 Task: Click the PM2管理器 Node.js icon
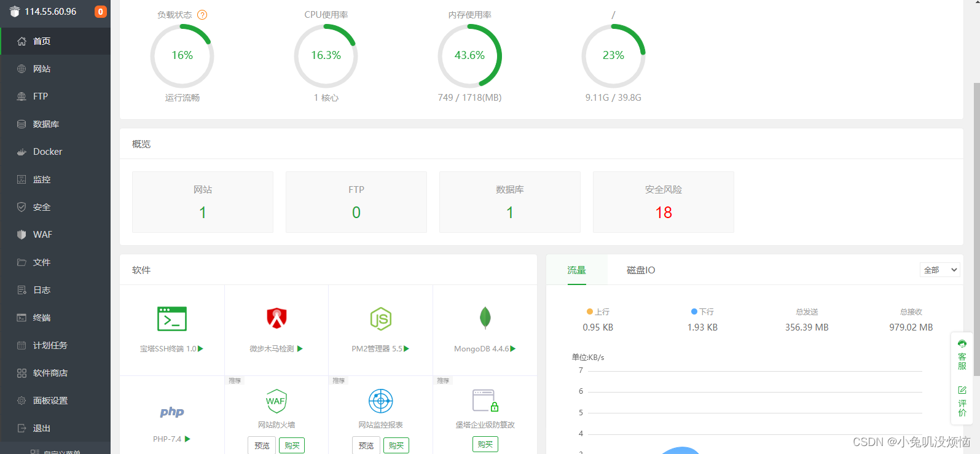pos(381,319)
